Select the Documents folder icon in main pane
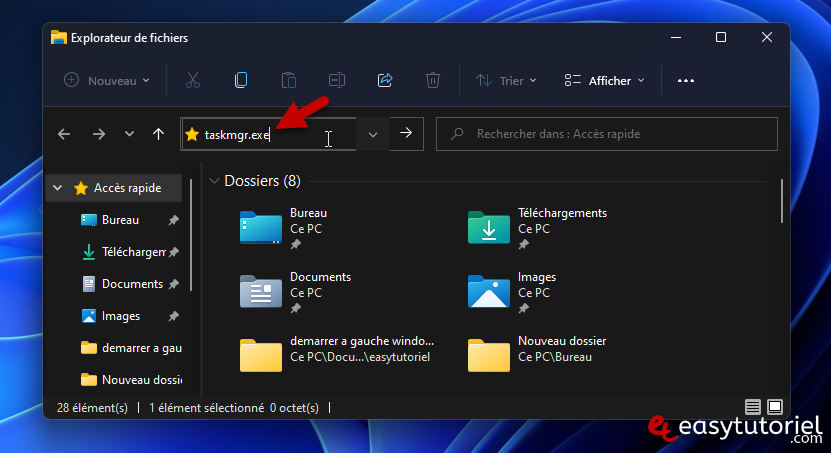The width and height of the screenshot is (831, 453). [261, 291]
